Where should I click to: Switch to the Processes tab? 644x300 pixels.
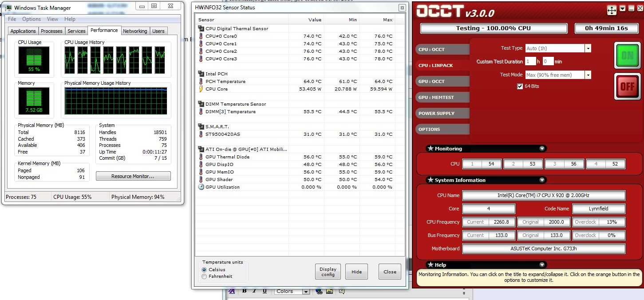[x=51, y=31]
